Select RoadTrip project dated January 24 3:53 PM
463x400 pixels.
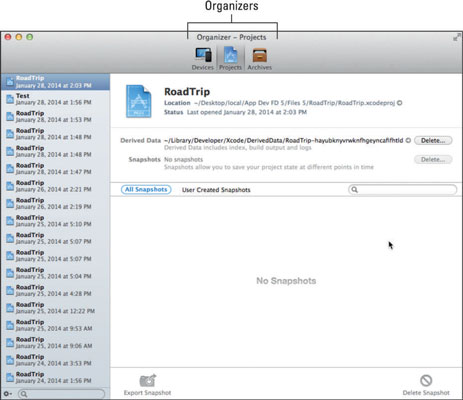[x=55, y=360]
